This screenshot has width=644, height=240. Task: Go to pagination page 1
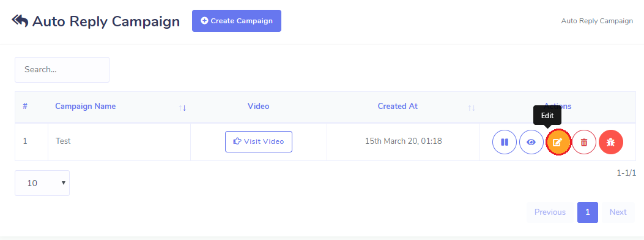coord(587,212)
